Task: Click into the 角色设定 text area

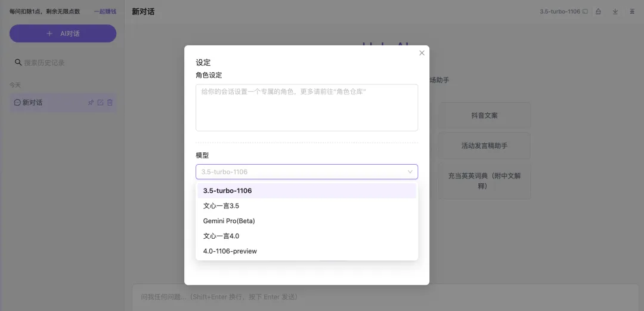Action: [306, 107]
